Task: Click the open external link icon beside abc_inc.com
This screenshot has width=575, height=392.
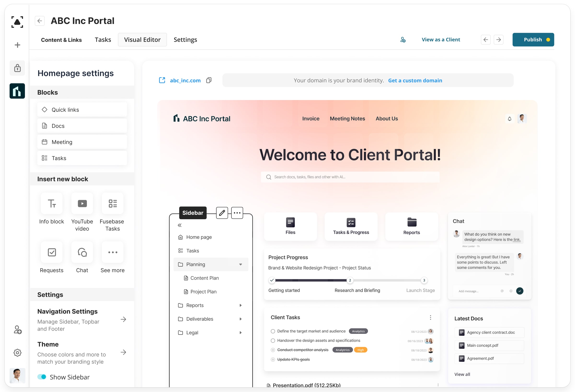Action: point(162,80)
